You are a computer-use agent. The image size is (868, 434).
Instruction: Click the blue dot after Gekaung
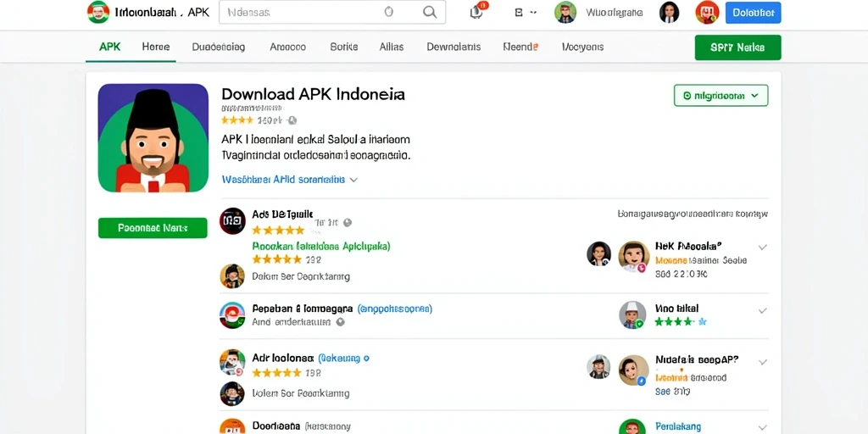coord(366,359)
